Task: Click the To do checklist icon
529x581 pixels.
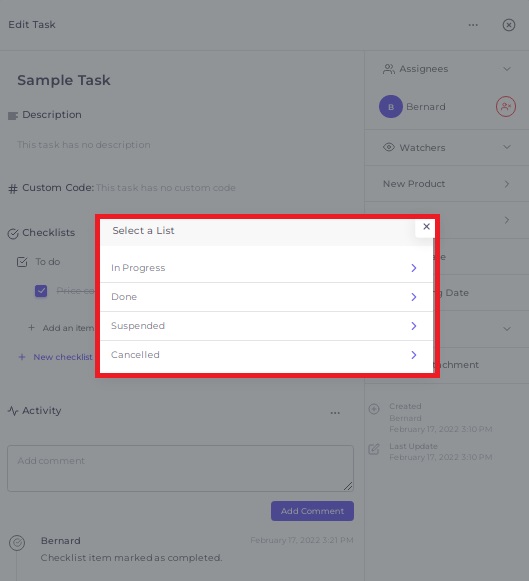Action: coord(22,262)
